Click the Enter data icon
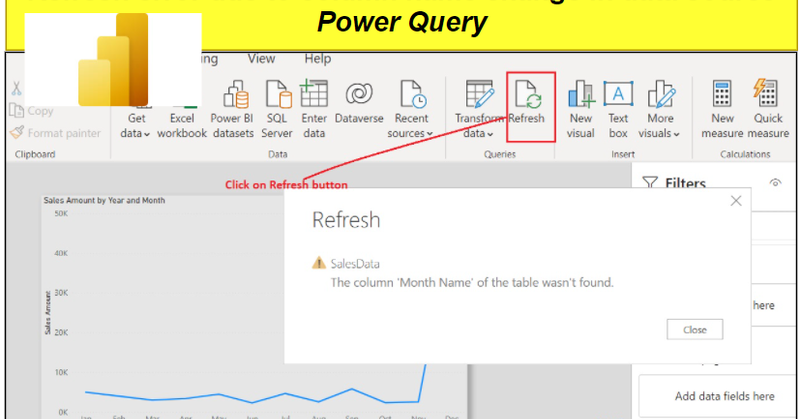800x419 pixels. (314, 94)
